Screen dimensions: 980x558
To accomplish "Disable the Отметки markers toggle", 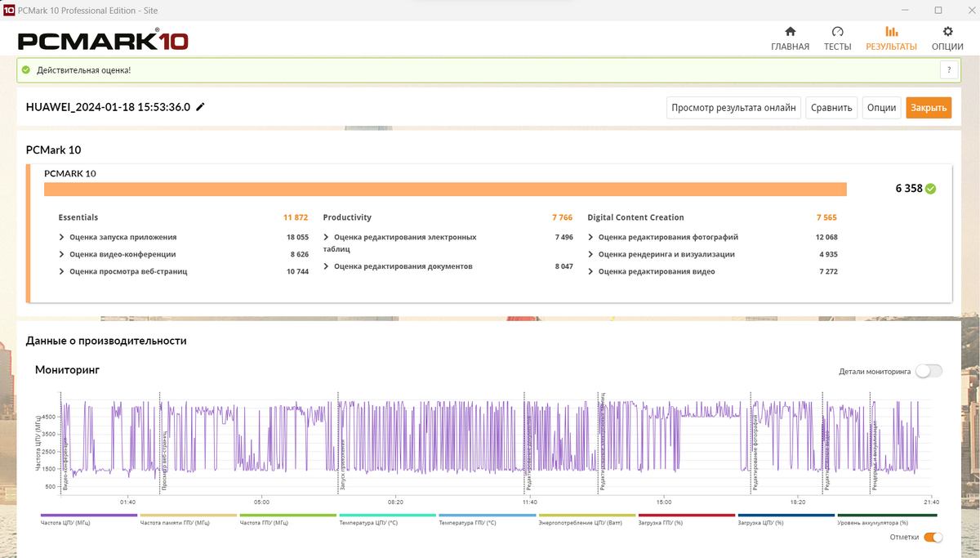I will point(933,538).
